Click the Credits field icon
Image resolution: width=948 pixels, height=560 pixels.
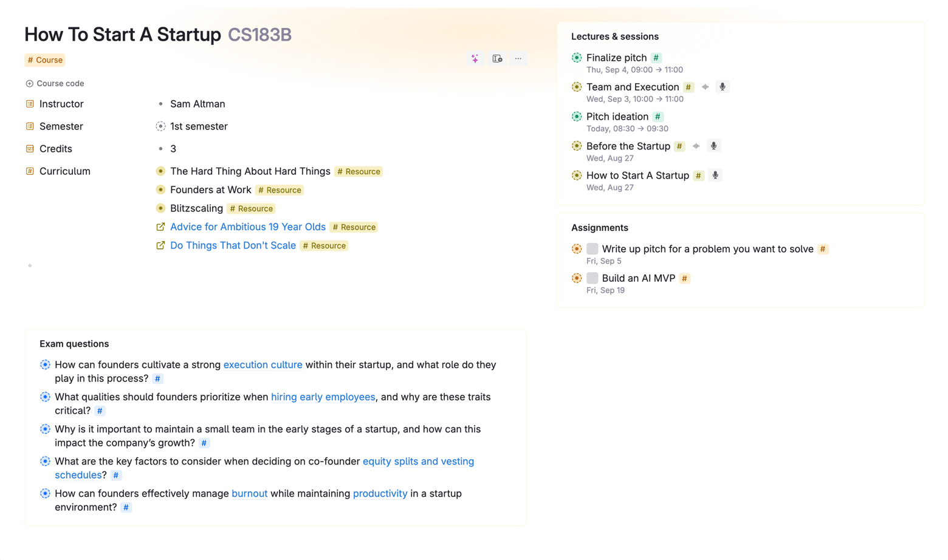pos(30,149)
